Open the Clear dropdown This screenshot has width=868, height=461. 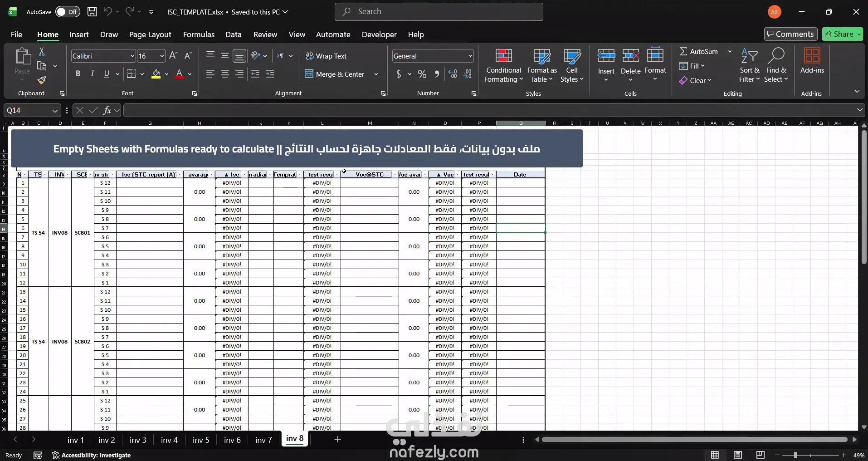click(x=695, y=80)
